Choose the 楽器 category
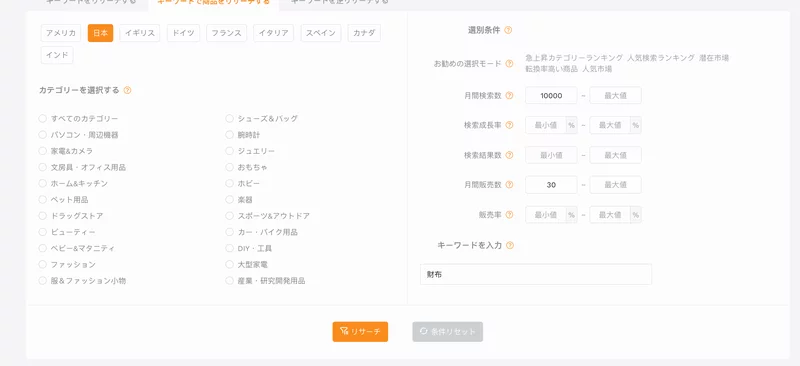 (230, 200)
